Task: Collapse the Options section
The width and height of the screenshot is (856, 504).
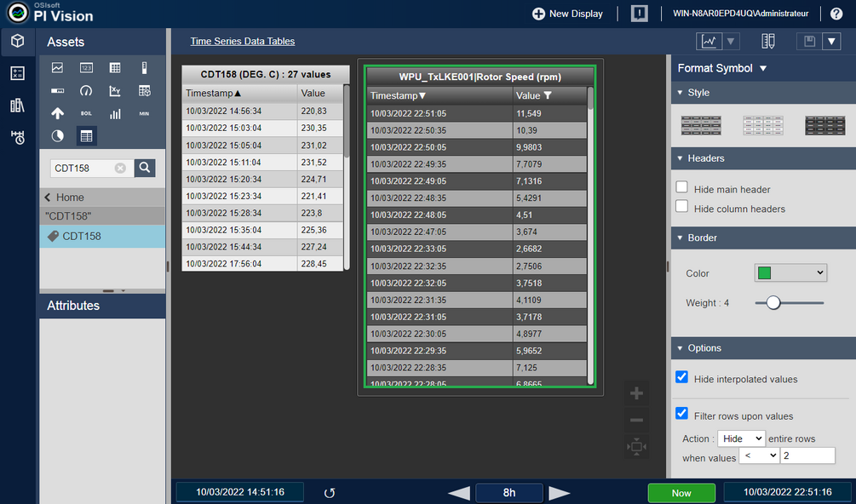Action: point(681,348)
